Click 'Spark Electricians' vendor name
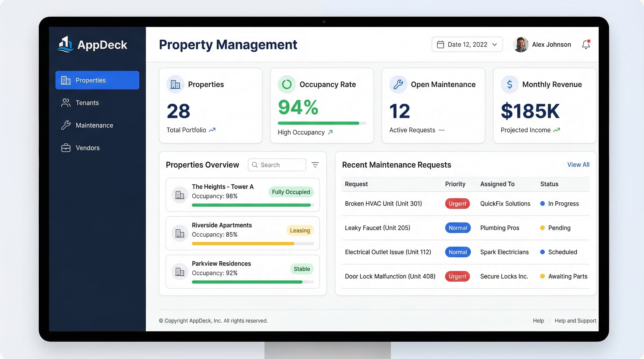This screenshot has height=359, width=644. [x=504, y=252]
